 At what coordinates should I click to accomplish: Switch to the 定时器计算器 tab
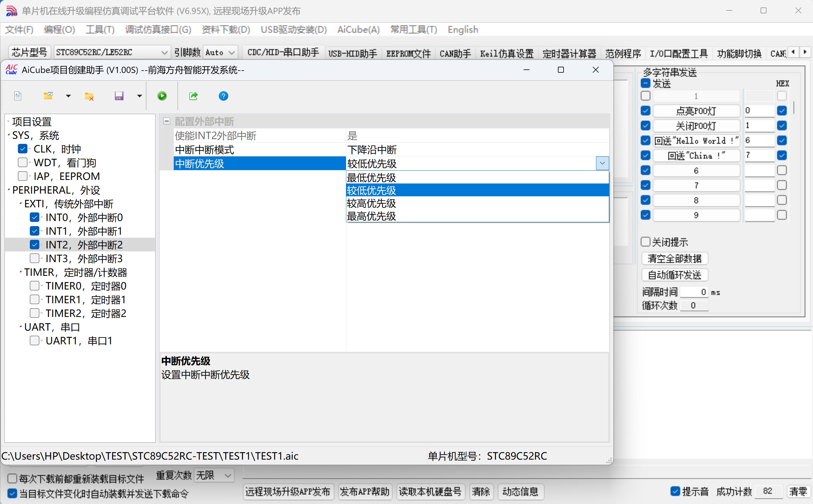pyautogui.click(x=569, y=53)
